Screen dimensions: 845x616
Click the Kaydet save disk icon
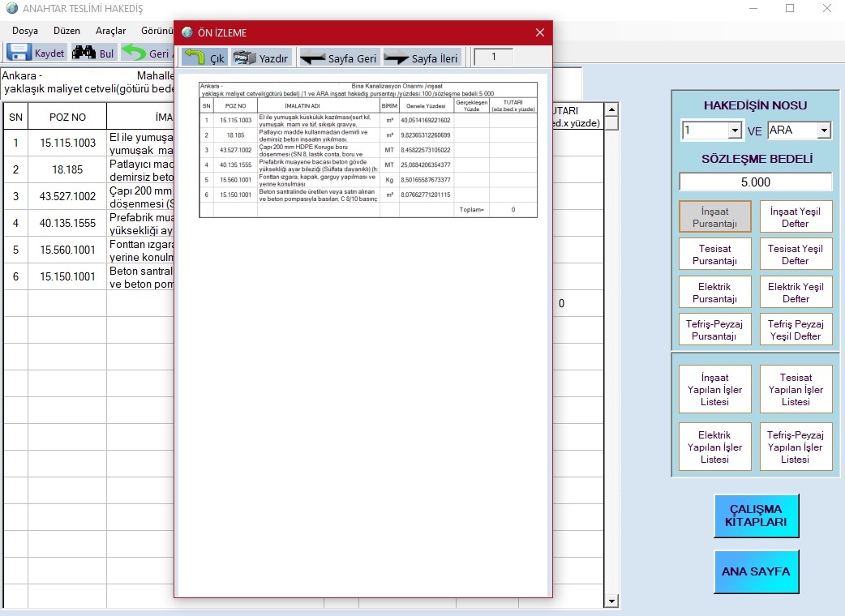point(20,53)
